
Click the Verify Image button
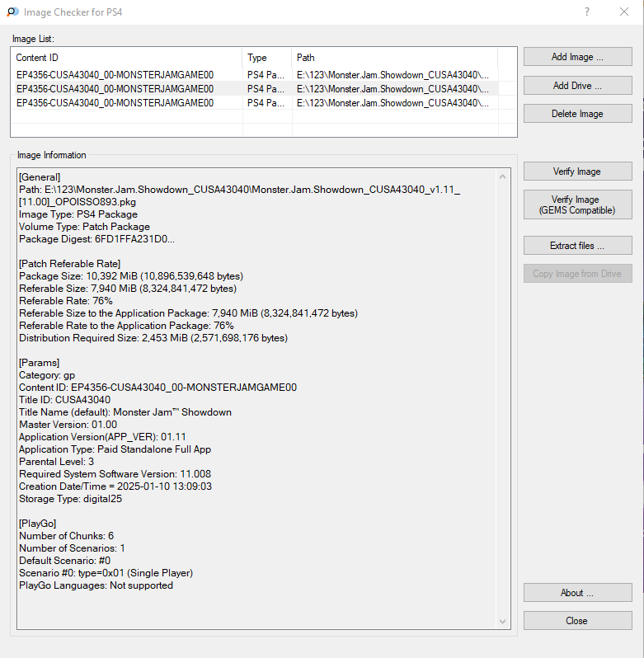tap(578, 172)
